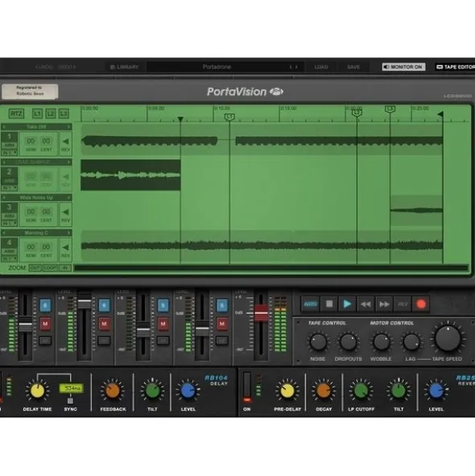Screen dimensions: 475x476
Task: Toggle the reverb ON switch
Action: tap(247, 387)
